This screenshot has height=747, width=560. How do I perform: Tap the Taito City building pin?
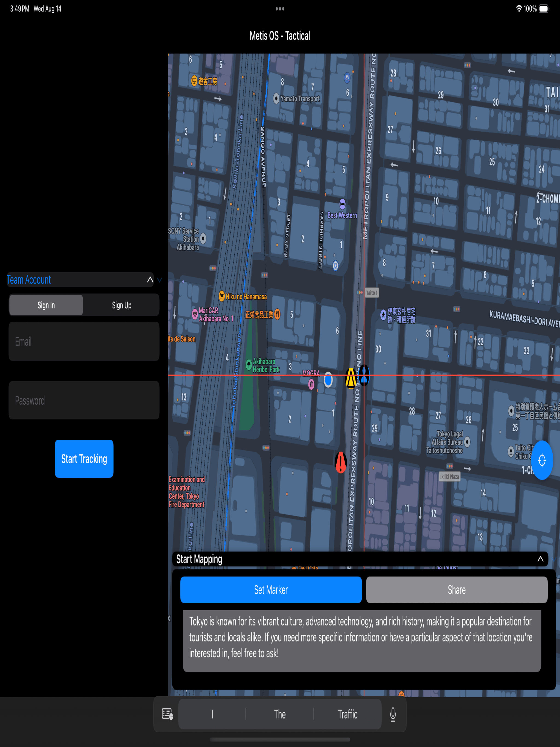pyautogui.click(x=511, y=451)
